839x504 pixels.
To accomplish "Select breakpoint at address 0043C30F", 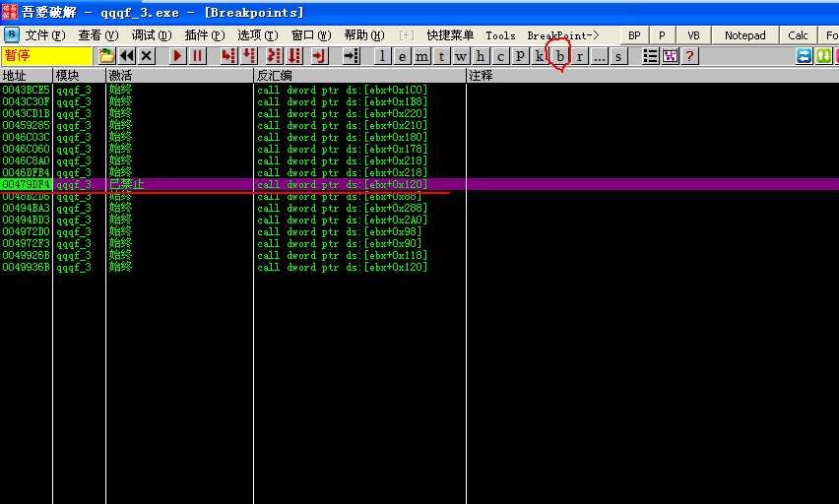I will 26,101.
